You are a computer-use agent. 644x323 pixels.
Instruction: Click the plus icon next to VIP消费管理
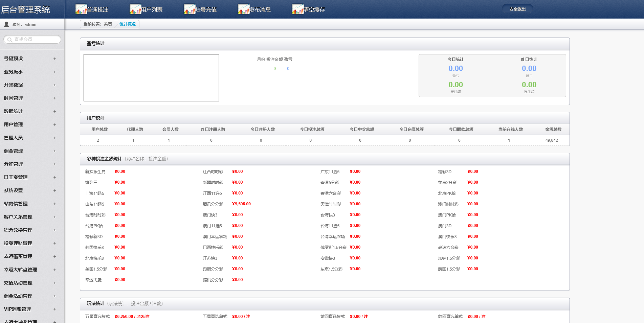[x=55, y=309]
